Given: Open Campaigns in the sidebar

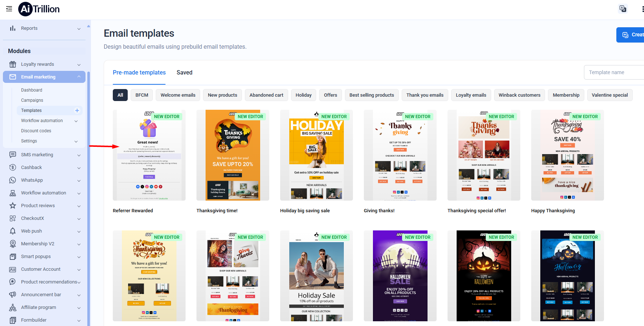Looking at the screenshot, I should (x=32, y=100).
